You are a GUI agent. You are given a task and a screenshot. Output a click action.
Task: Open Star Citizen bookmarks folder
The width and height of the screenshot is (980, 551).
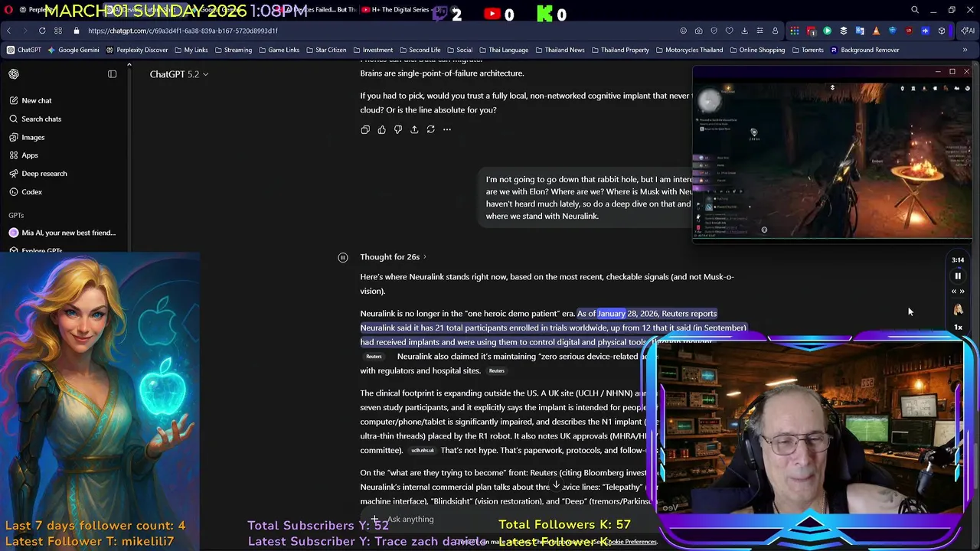click(x=325, y=50)
